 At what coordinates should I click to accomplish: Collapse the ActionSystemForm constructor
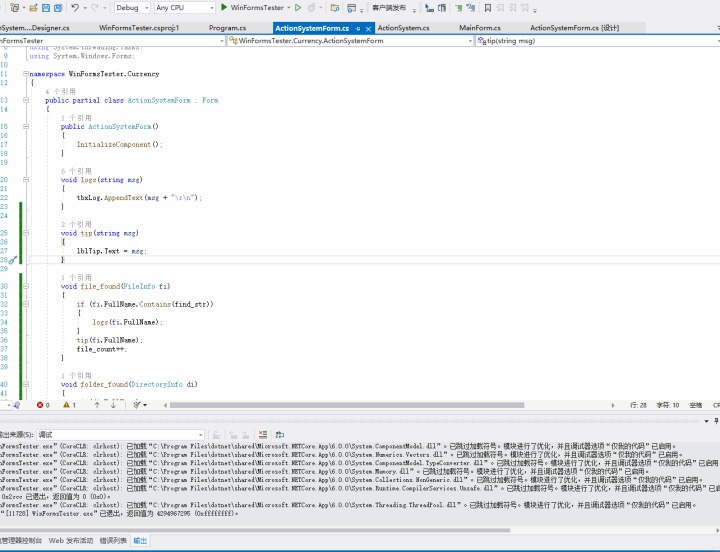pyautogui.click(x=26, y=126)
